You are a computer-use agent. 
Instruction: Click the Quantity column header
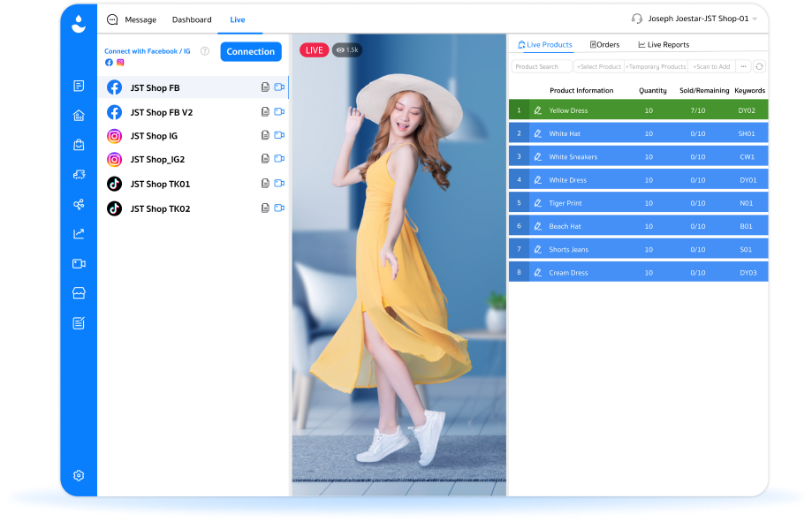(652, 90)
